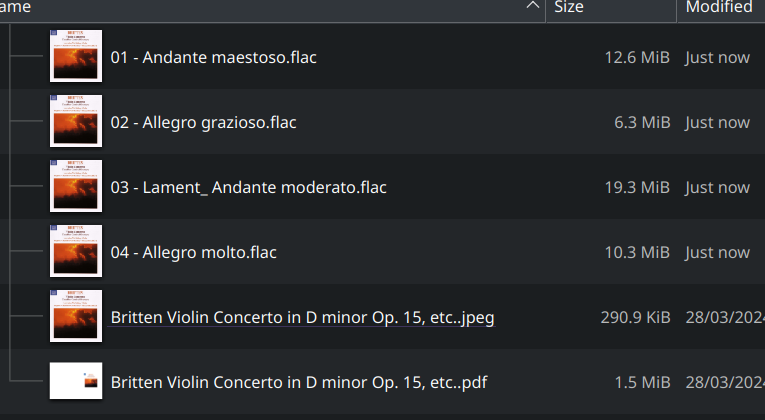
Task: Sort files by the Modified column header
Action: [x=718, y=7]
